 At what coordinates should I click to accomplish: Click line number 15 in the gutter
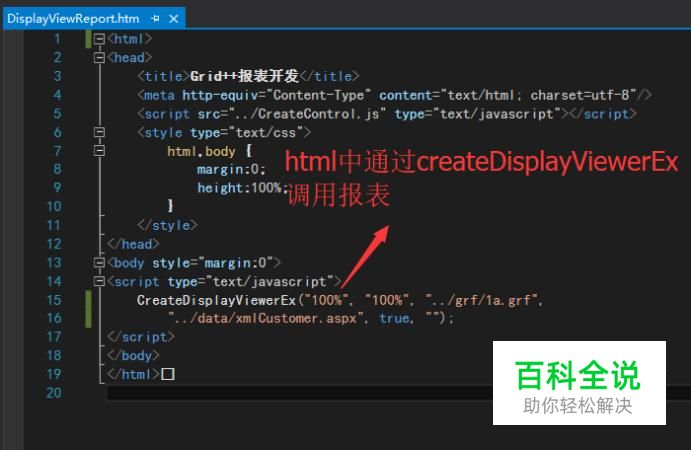pos(54,300)
